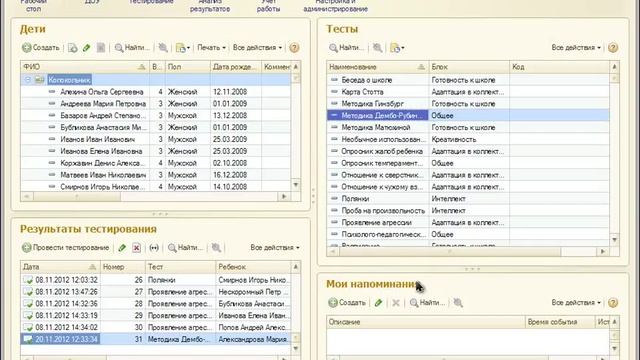Open the list view mode dropdown in Тесты
The image size is (640, 360).
click(397, 48)
